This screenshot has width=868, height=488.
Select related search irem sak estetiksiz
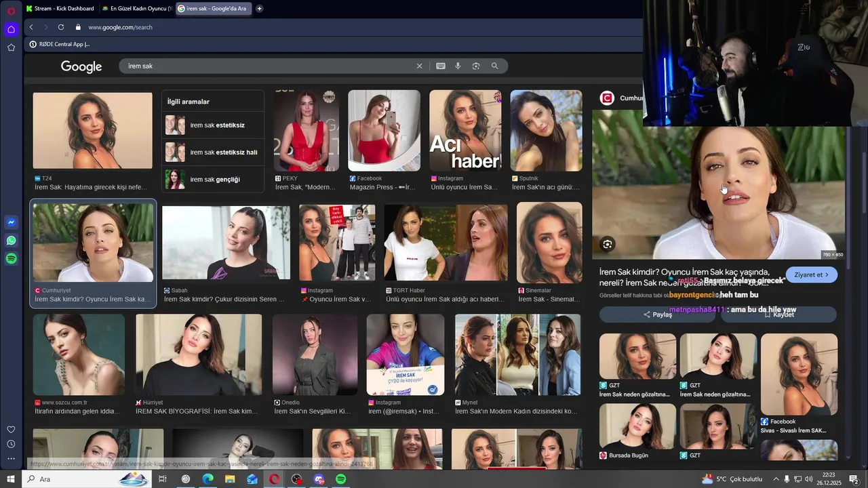pyautogui.click(x=213, y=125)
